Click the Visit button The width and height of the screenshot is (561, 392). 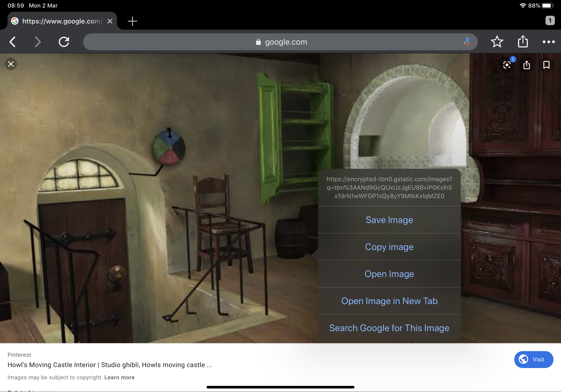coord(534,360)
